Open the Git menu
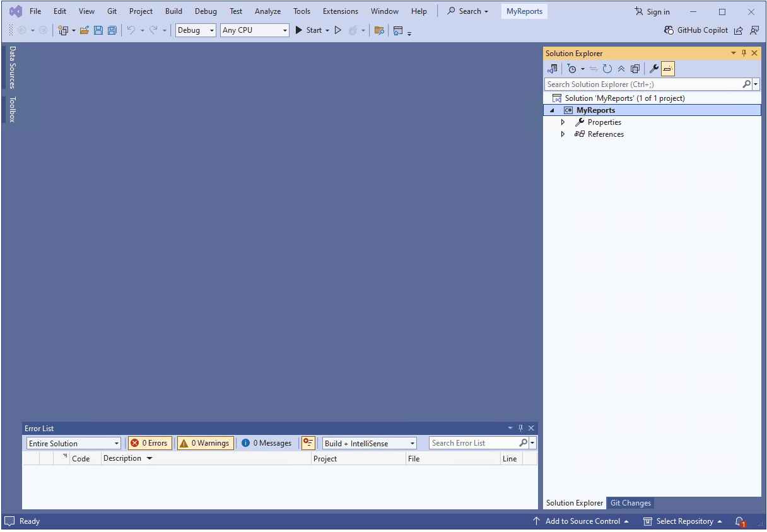The image size is (767, 532). [x=112, y=11]
